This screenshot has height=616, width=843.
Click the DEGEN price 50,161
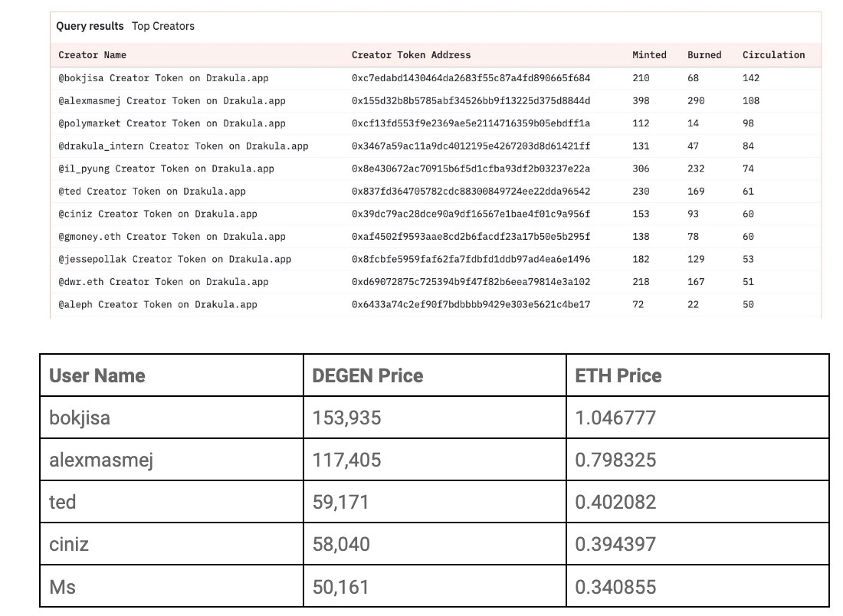click(341, 586)
